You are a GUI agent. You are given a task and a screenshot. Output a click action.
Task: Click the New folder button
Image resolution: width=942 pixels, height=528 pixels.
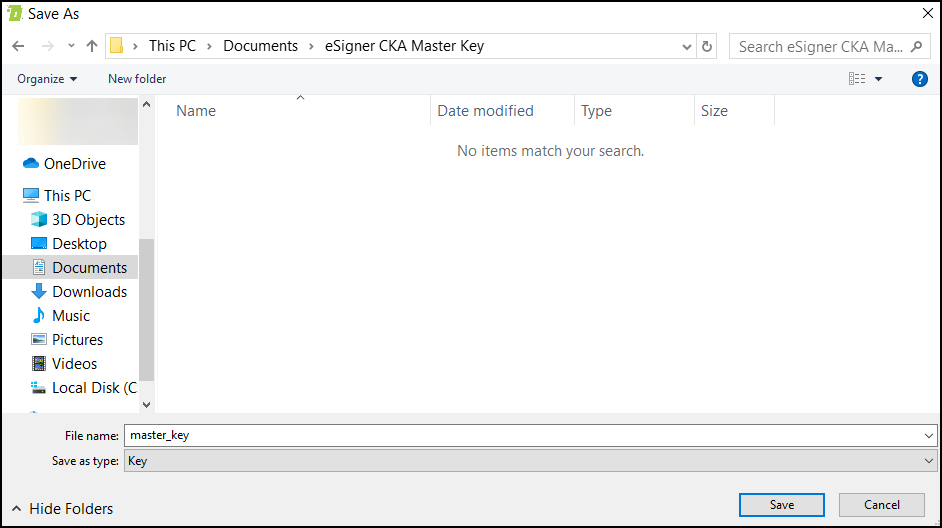(137, 79)
